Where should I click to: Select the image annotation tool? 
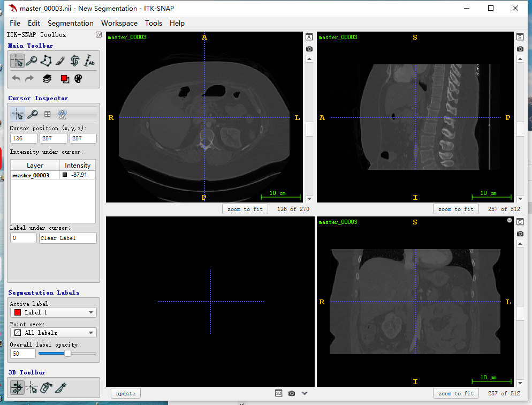coord(89,61)
